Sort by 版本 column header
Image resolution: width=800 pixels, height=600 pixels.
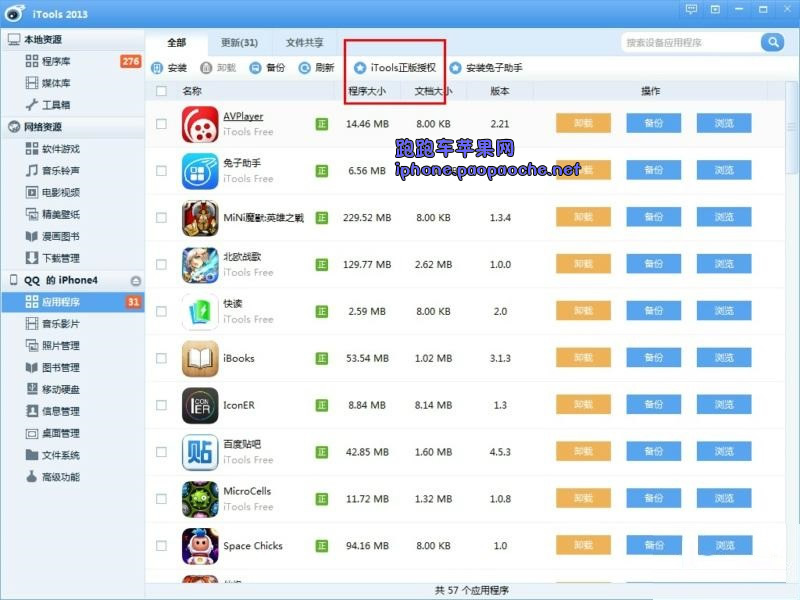[499, 91]
